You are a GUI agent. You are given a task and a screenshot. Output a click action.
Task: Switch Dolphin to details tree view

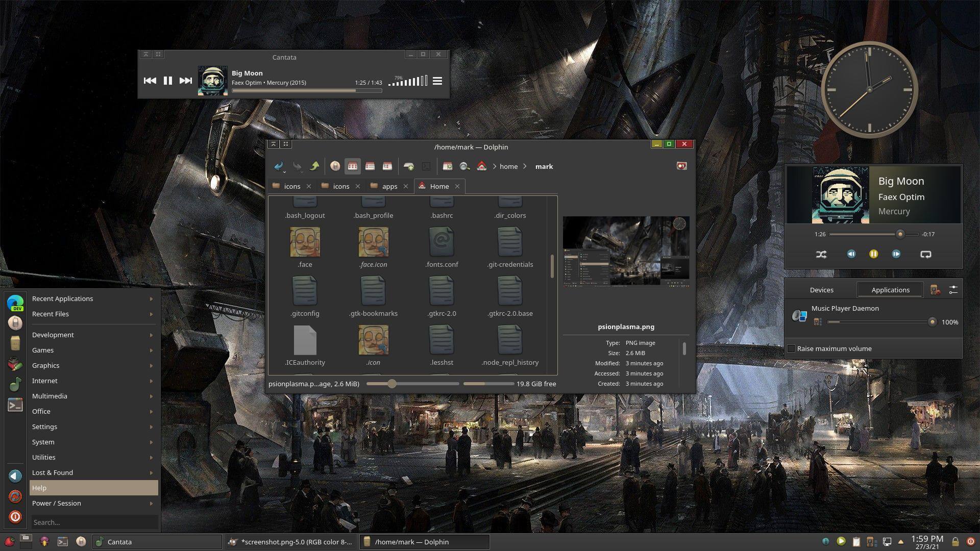(x=387, y=166)
